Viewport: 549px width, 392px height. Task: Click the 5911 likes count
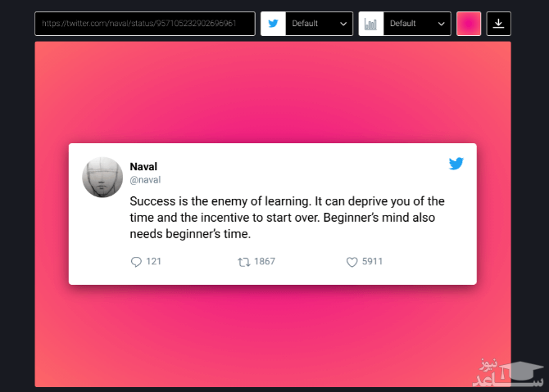click(x=372, y=262)
